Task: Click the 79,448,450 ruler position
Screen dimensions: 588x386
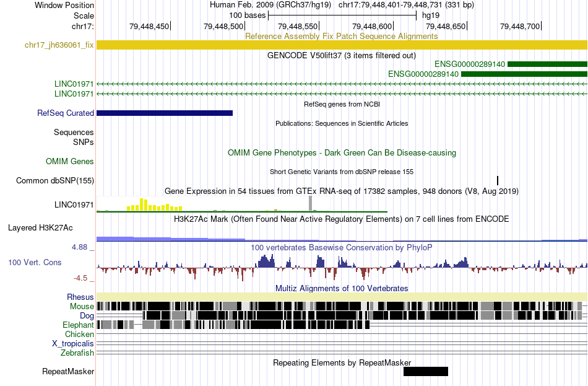Action: pos(150,26)
